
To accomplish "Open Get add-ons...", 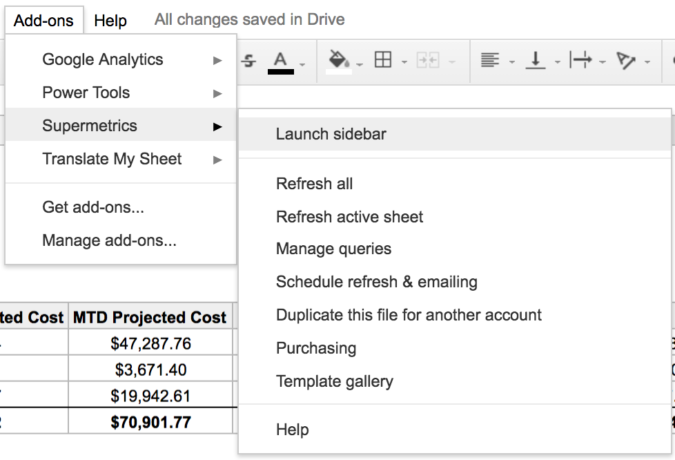I will point(93,208).
